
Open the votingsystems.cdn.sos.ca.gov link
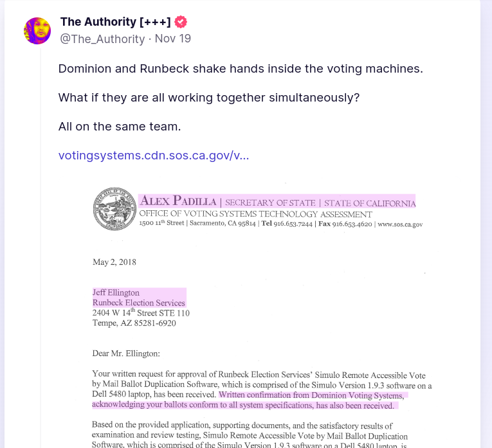(x=154, y=155)
